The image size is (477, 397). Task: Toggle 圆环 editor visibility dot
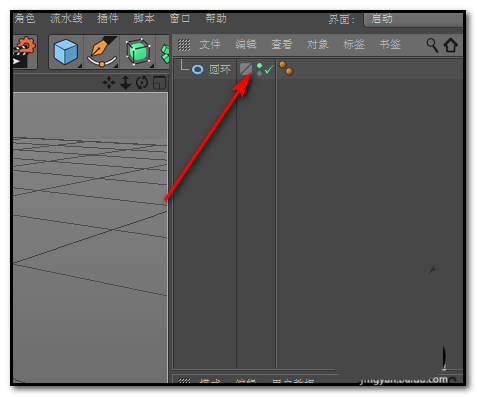tap(260, 66)
